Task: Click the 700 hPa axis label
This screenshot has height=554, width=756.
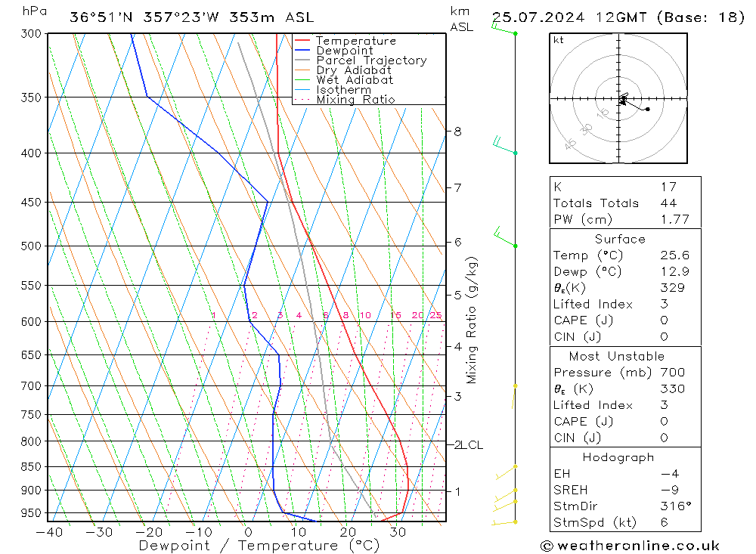Action: click(x=31, y=385)
